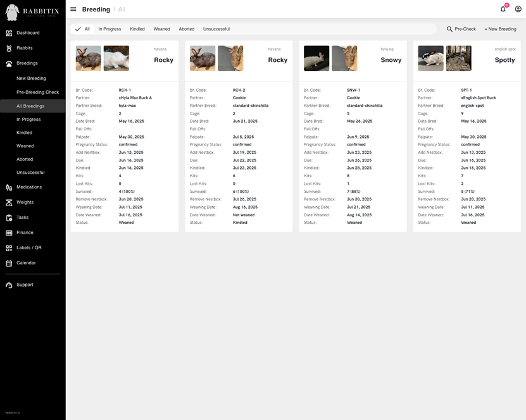
Task: Open the Dashboard from the sidebar
Action: (28, 32)
